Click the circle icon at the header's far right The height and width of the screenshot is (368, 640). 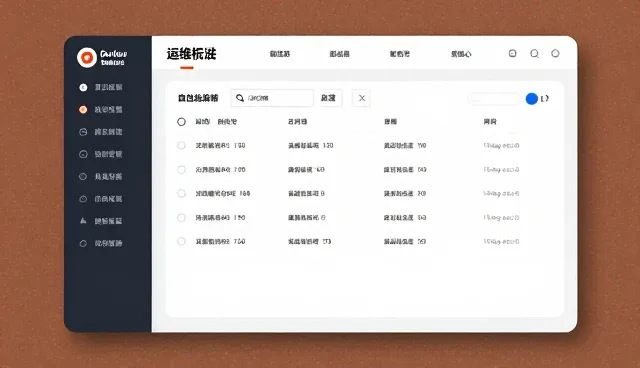pyautogui.click(x=555, y=53)
